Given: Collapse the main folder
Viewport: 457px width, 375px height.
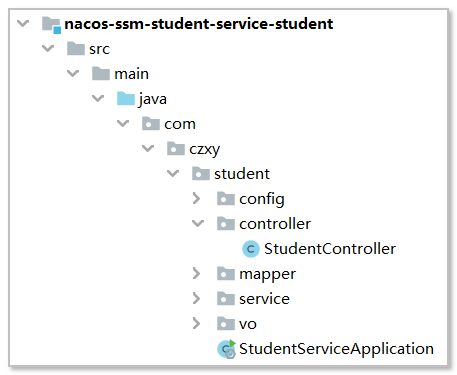Looking at the screenshot, I should (x=73, y=73).
